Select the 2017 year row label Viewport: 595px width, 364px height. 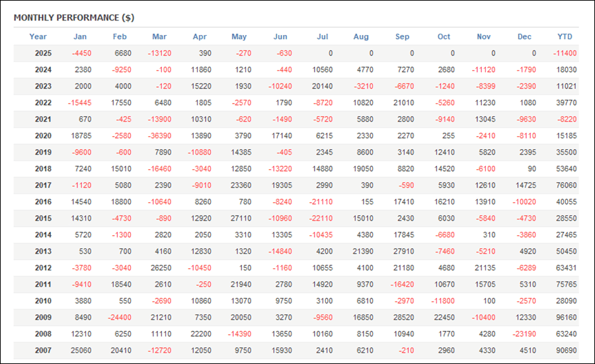pos(43,185)
